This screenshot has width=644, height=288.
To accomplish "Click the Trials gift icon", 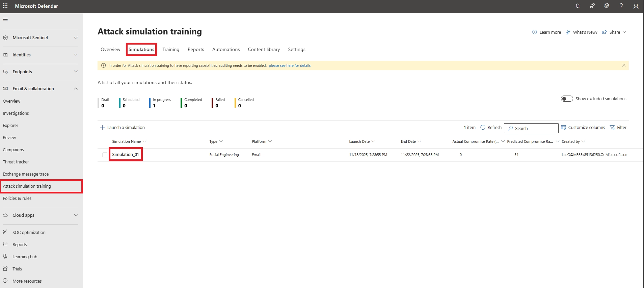I will click(5, 268).
